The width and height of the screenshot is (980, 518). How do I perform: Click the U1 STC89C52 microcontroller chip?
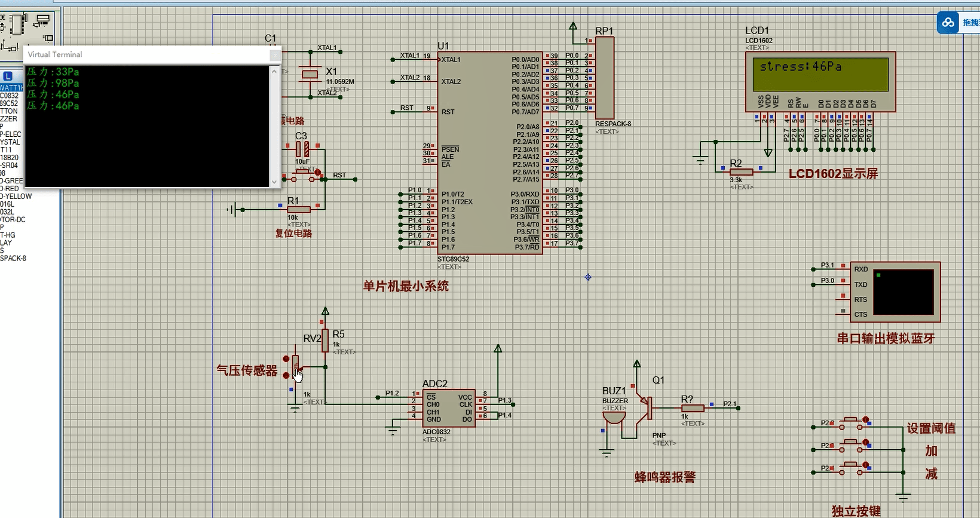point(489,152)
